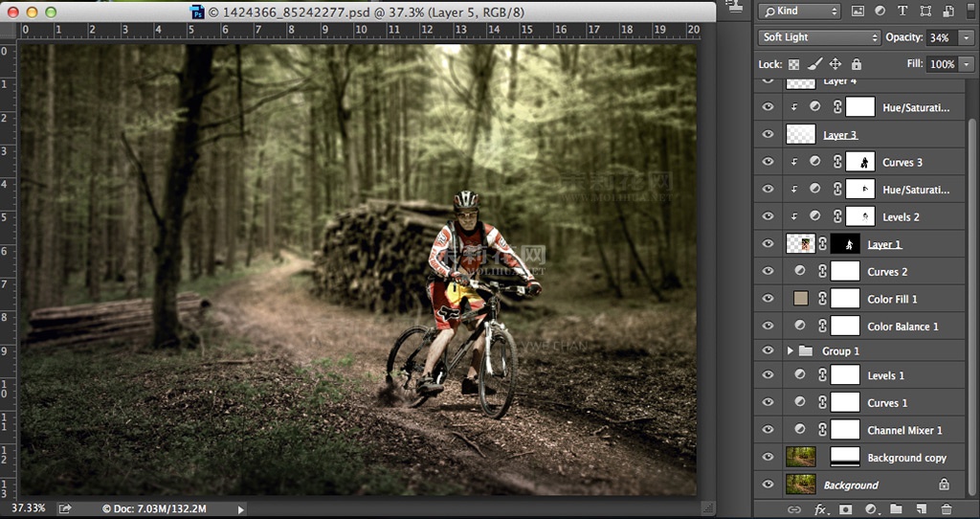Select the Curves 3 mask thumbnail
The width and height of the screenshot is (980, 519).
click(860, 161)
